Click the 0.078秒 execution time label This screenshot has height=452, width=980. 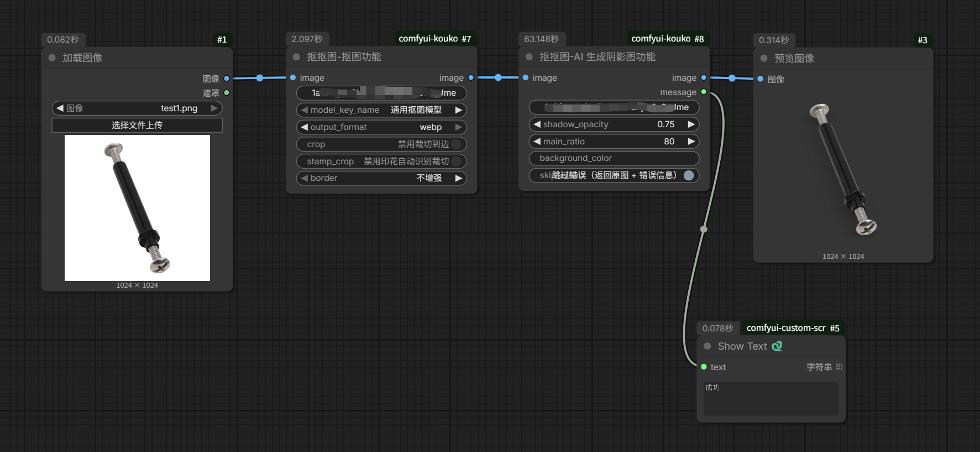(717, 329)
